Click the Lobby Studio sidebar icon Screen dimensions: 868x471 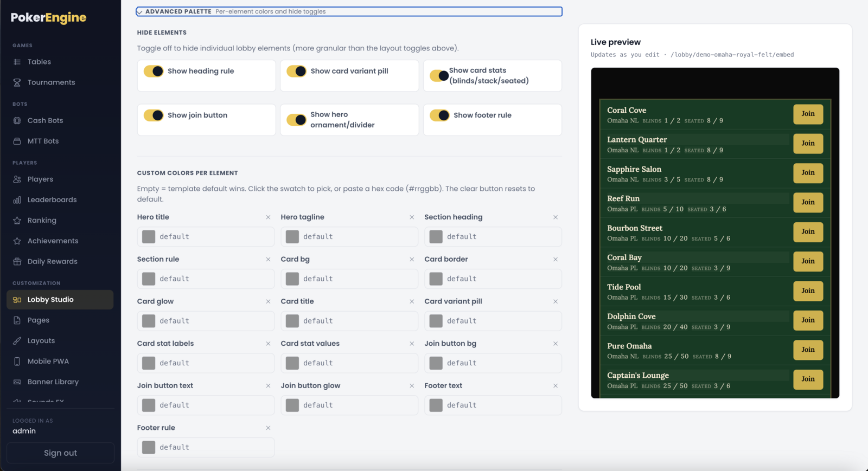point(17,300)
